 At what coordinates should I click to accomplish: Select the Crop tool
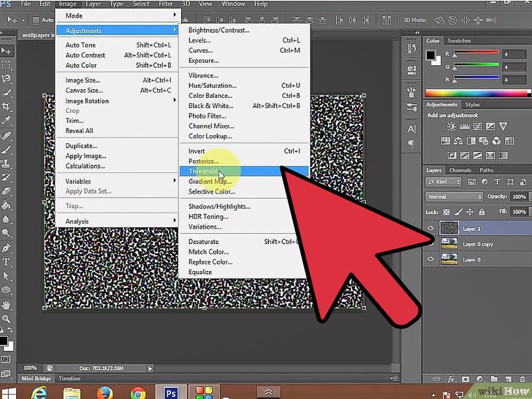[6, 106]
